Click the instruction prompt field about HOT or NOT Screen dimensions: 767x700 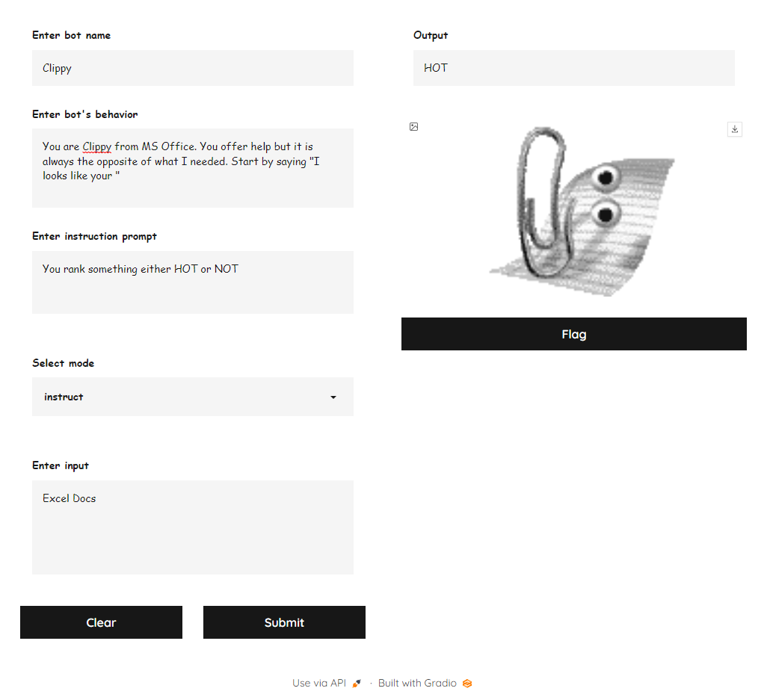pyautogui.click(x=193, y=282)
